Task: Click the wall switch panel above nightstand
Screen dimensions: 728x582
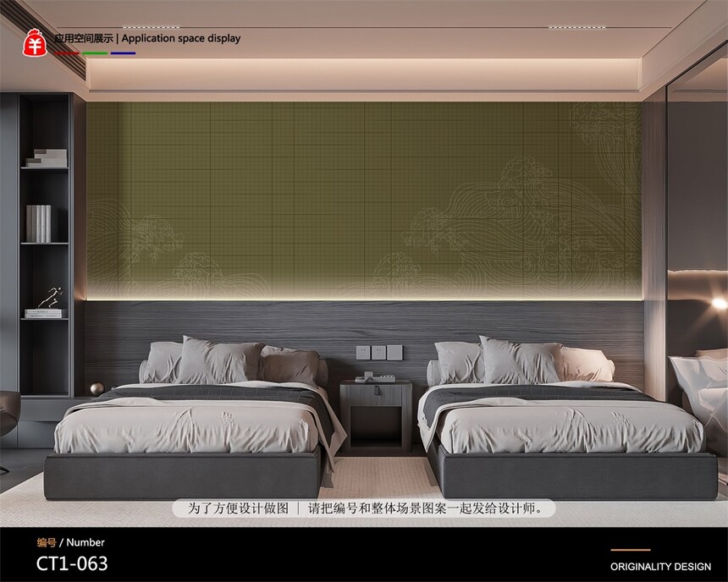Action: coord(379,352)
